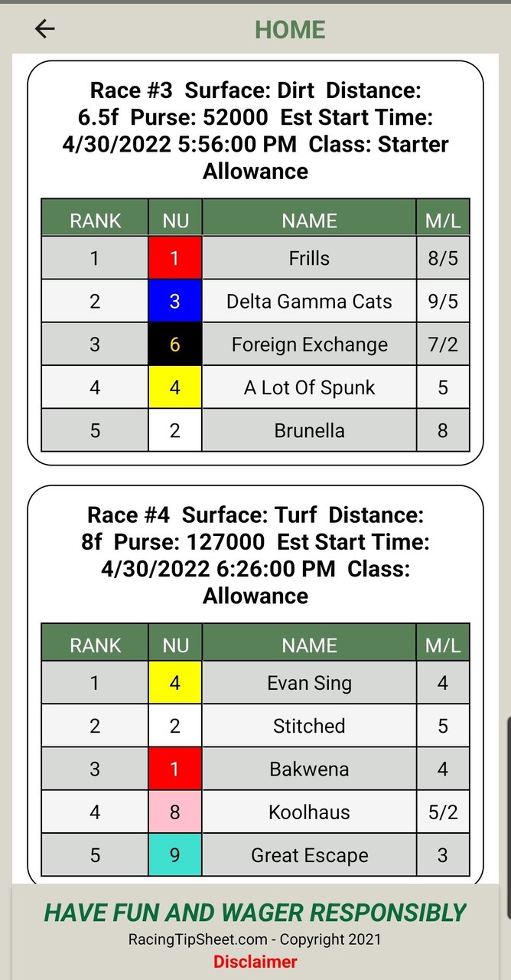Select Brunella in the Race #3 table
Viewport: 511px width, 980px height.
point(308,430)
